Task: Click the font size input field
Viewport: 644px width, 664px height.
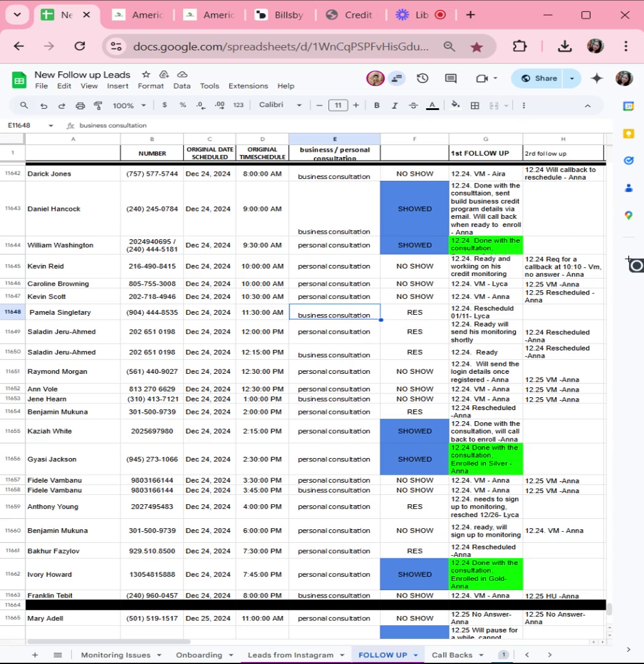Action: (338, 106)
